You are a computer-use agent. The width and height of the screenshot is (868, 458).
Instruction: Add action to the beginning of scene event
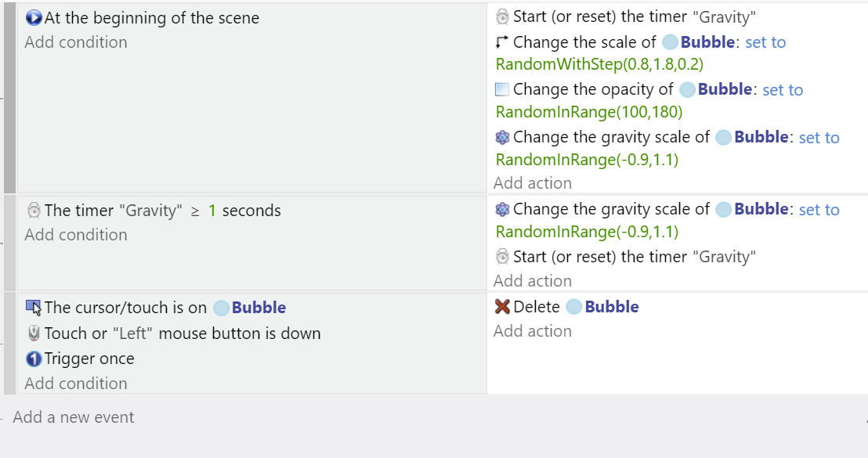click(x=533, y=183)
